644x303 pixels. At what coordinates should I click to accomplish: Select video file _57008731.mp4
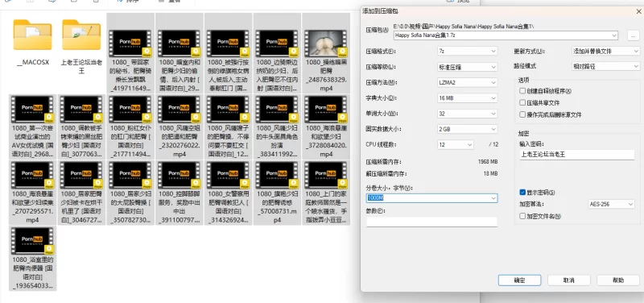pos(277,193)
